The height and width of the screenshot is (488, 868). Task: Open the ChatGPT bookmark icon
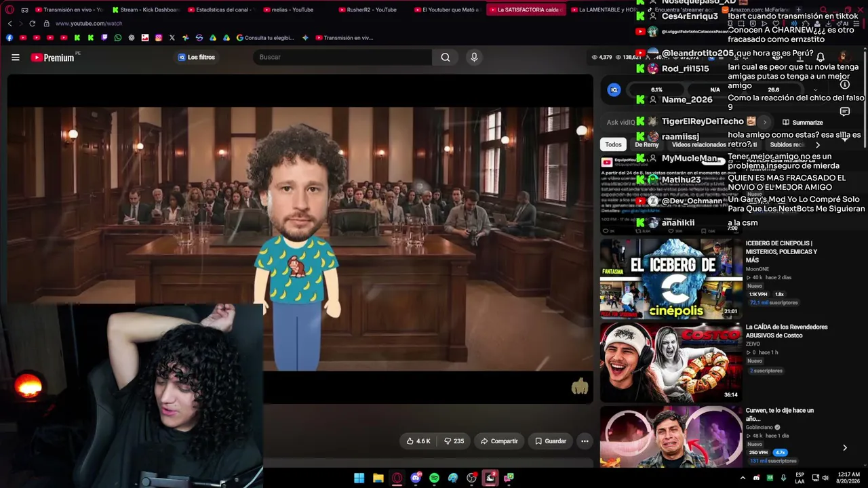(x=132, y=38)
